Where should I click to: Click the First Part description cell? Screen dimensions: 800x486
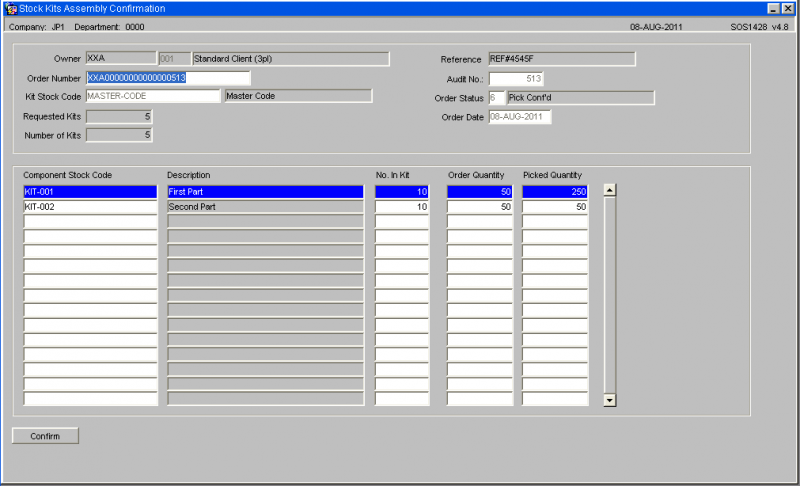(x=266, y=192)
